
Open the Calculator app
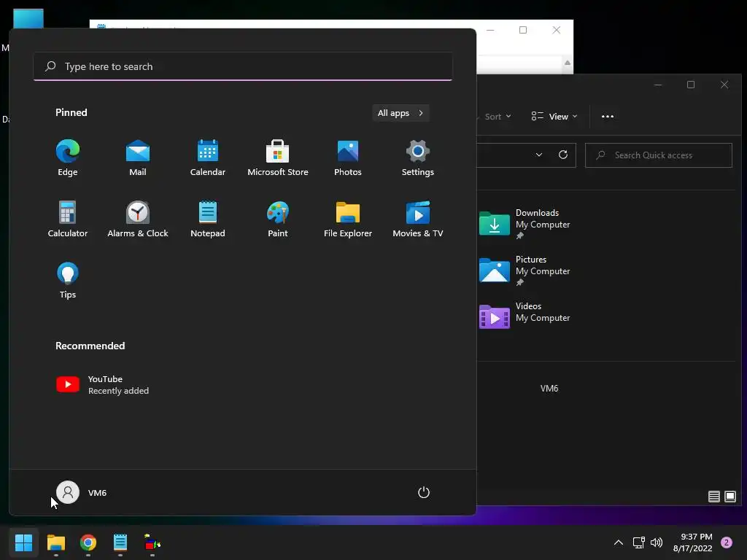(68, 219)
